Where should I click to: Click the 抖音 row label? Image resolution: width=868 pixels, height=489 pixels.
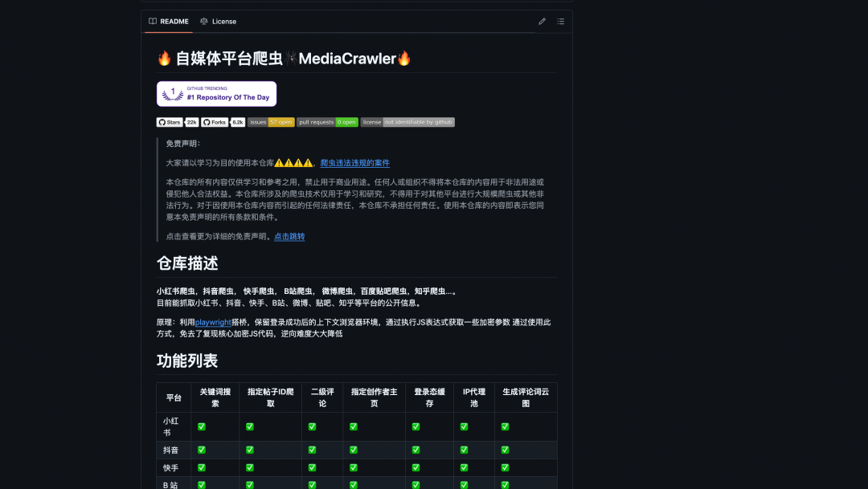[170, 450]
